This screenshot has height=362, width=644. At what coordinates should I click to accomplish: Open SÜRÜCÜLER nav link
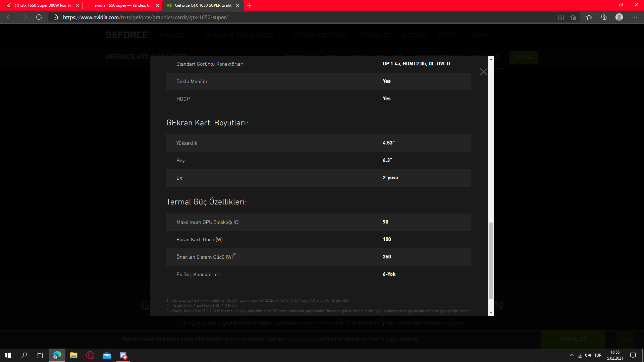click(x=375, y=35)
